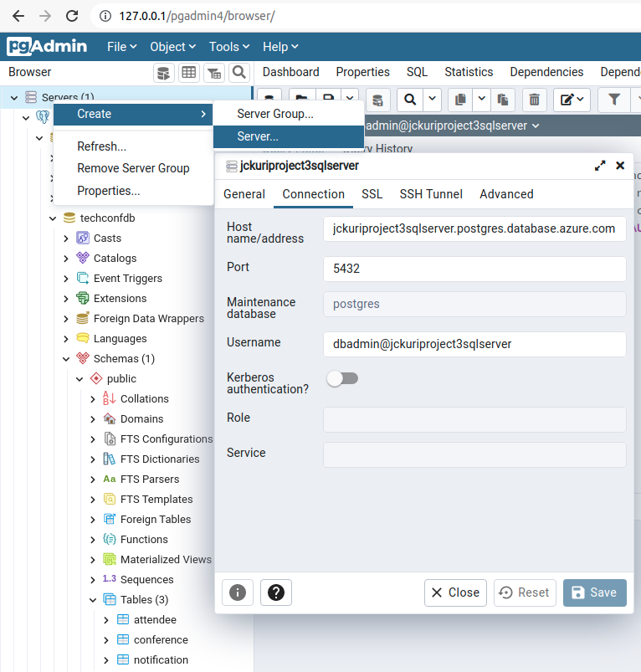Click the Languages node icon
The width and height of the screenshot is (641, 672).
pyautogui.click(x=82, y=338)
